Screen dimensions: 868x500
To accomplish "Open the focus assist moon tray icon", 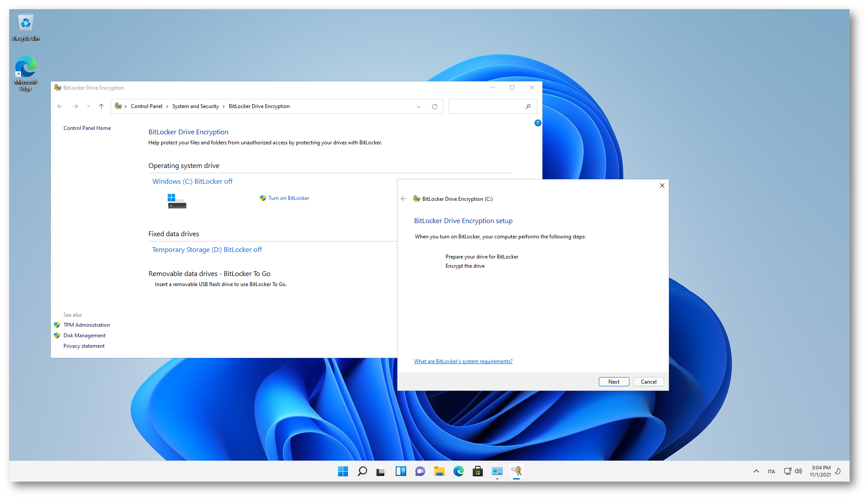I will pos(838,471).
